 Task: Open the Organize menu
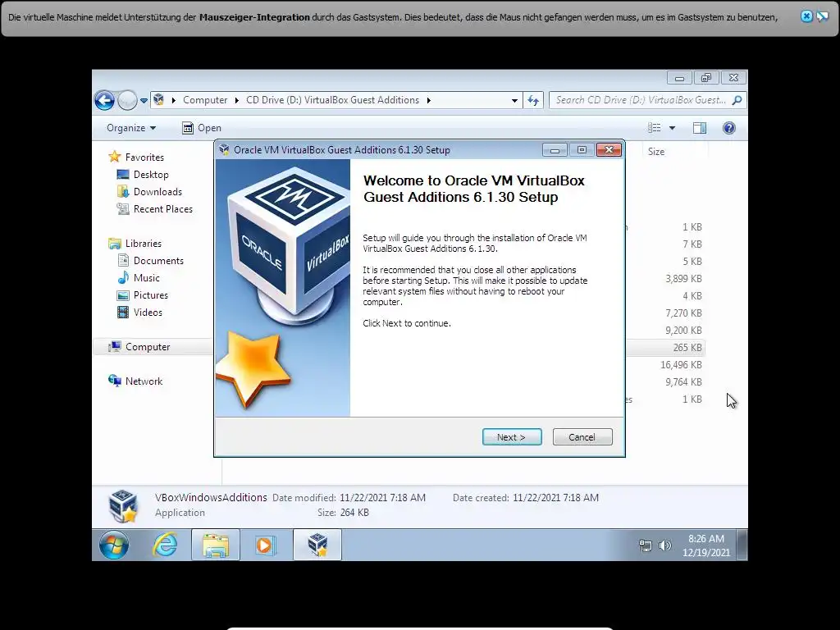click(x=131, y=128)
